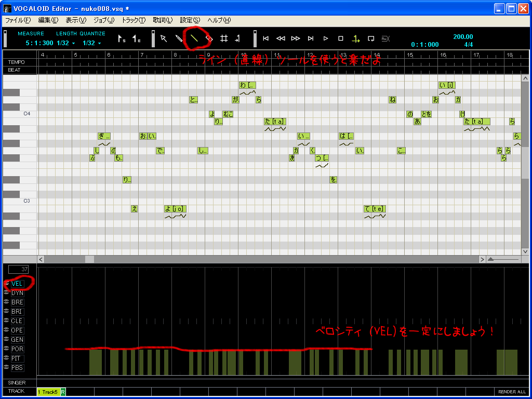Toggle the eye icon beside PIT

[6, 357]
